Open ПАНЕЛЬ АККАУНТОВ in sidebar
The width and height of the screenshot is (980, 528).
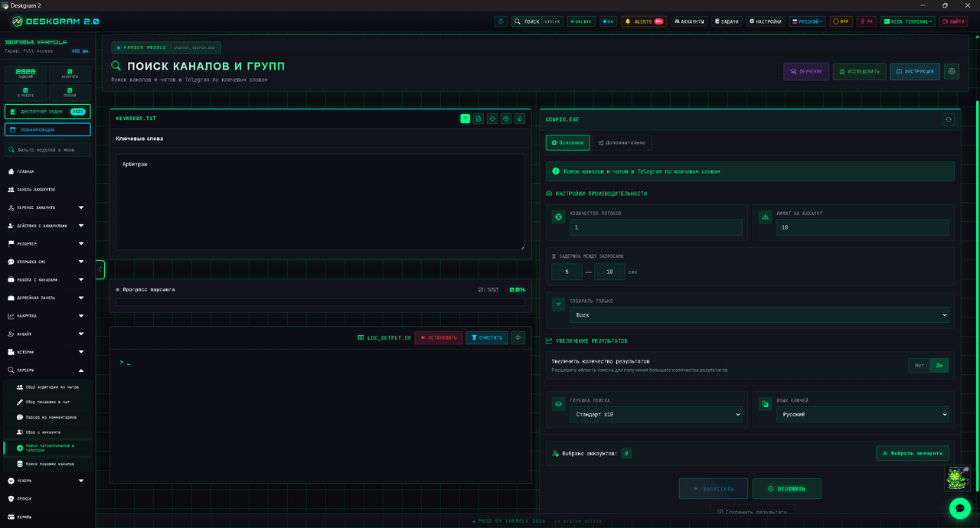point(47,190)
